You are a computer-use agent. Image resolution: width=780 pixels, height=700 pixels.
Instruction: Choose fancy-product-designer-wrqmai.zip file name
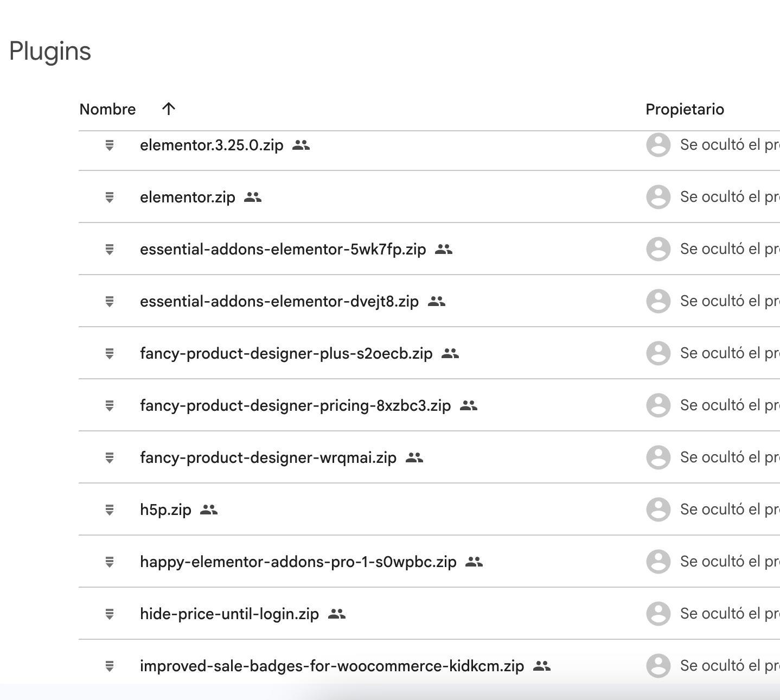(268, 458)
